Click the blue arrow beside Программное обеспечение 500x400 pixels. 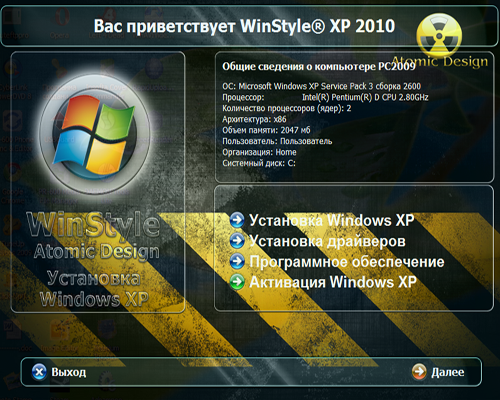pos(237,261)
